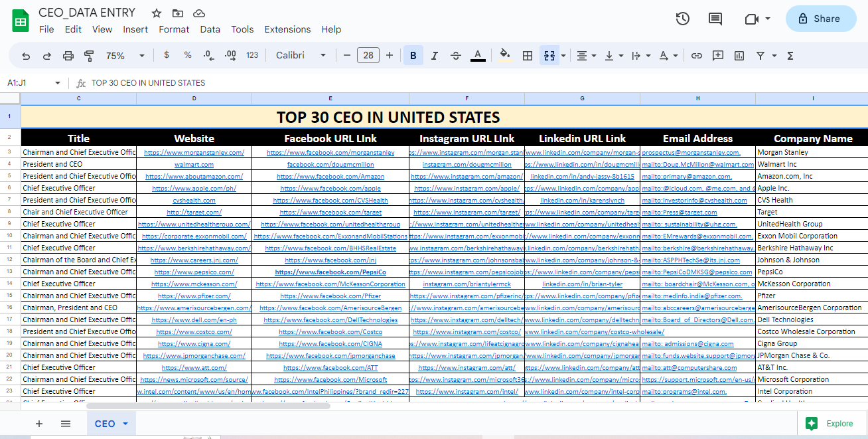Open the Help menu
This screenshot has height=439, width=868.
331,29
